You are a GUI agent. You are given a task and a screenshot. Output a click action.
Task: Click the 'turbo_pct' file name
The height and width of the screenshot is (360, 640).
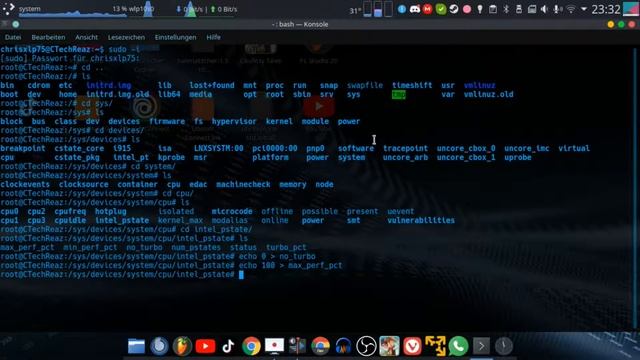tap(286, 248)
